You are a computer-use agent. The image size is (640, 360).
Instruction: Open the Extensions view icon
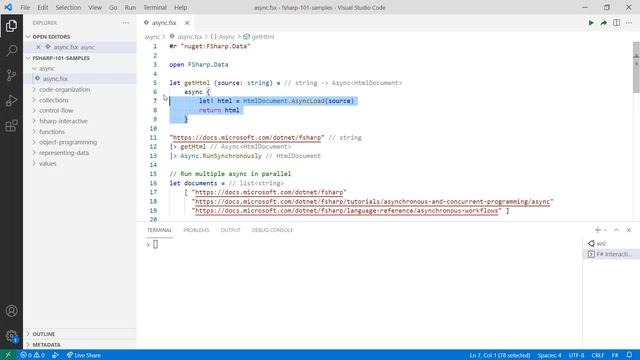(11, 126)
